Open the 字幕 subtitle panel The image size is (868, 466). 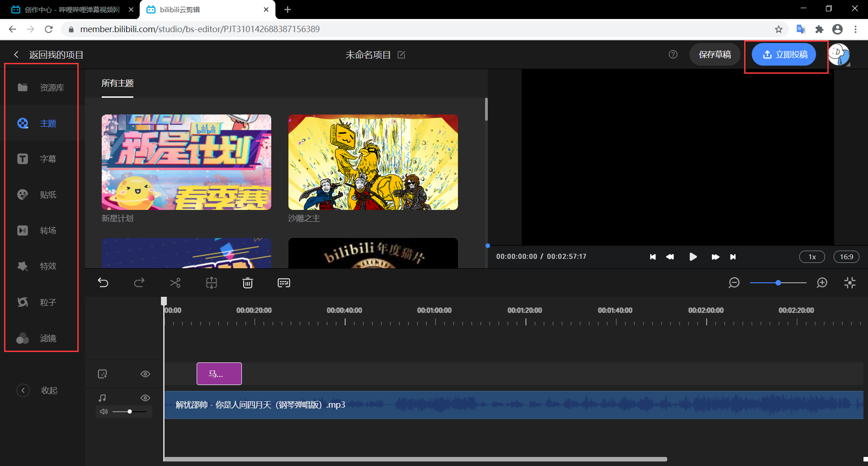pyautogui.click(x=41, y=159)
